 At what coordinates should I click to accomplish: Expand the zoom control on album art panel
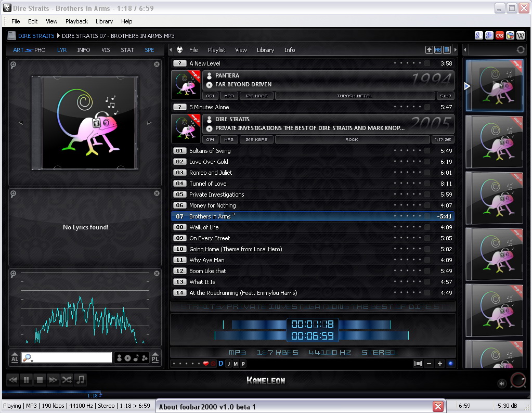[x=13, y=64]
